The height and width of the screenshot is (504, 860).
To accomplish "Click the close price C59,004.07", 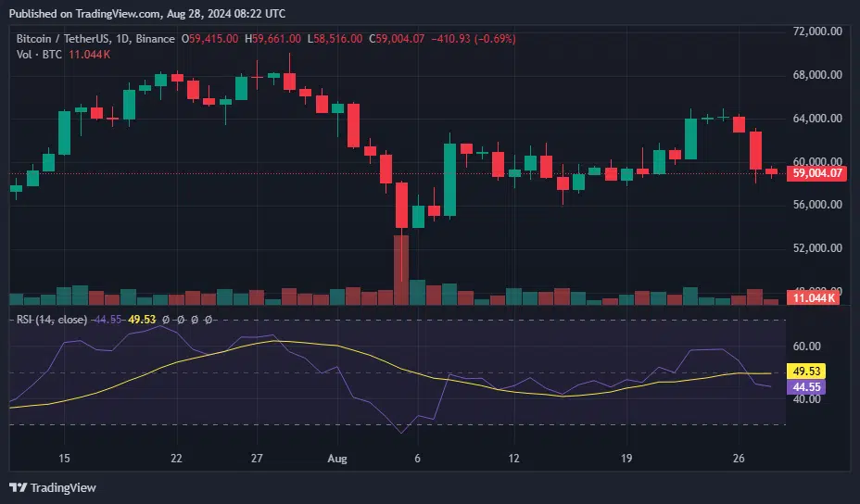I will pyautogui.click(x=397, y=39).
